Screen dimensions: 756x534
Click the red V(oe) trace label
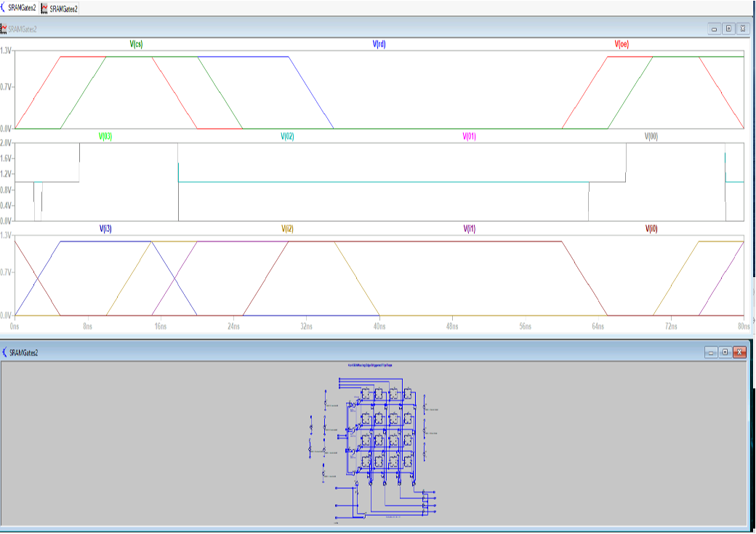622,44
